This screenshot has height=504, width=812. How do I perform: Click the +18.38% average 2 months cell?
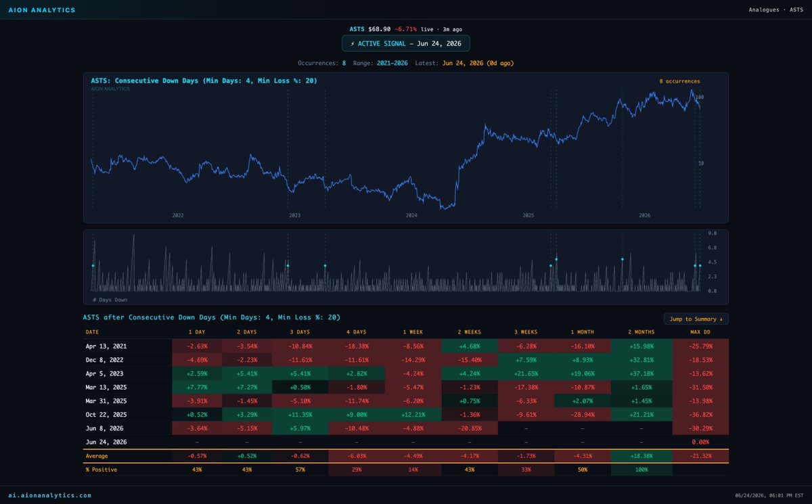[640, 456]
